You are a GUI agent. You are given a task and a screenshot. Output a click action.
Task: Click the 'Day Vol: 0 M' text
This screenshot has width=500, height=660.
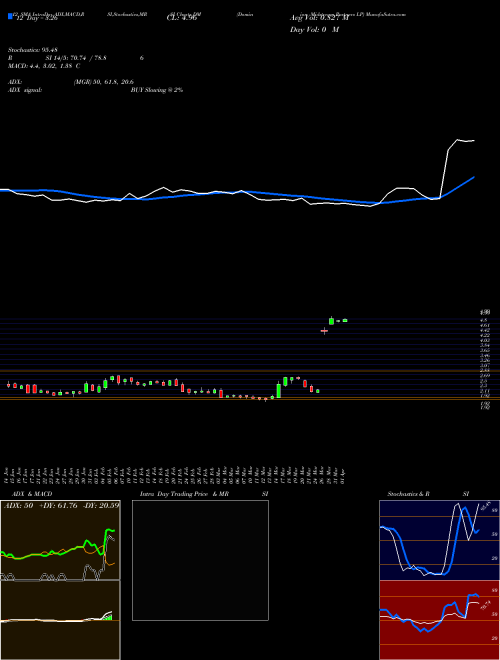[314, 30]
